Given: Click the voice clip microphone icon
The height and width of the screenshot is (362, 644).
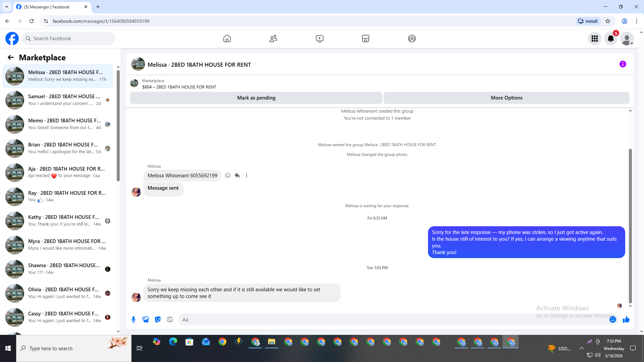Looking at the screenshot, I should coord(133,319).
